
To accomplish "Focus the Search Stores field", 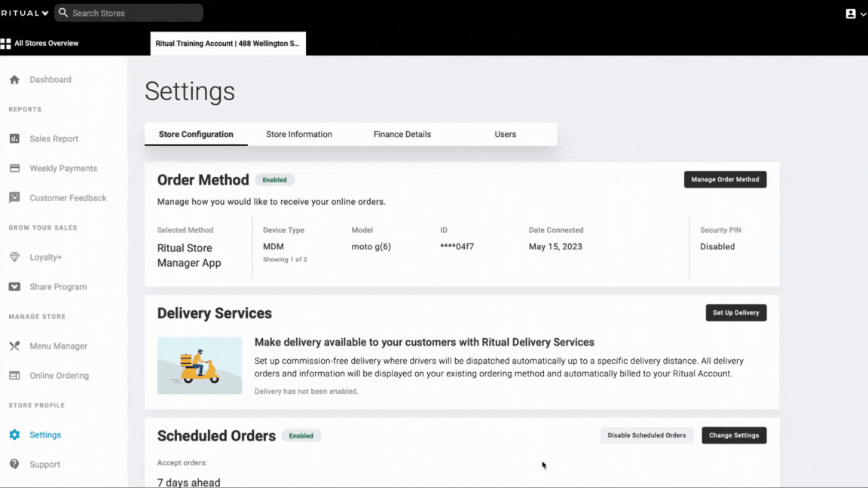I will pyautogui.click(x=129, y=13).
